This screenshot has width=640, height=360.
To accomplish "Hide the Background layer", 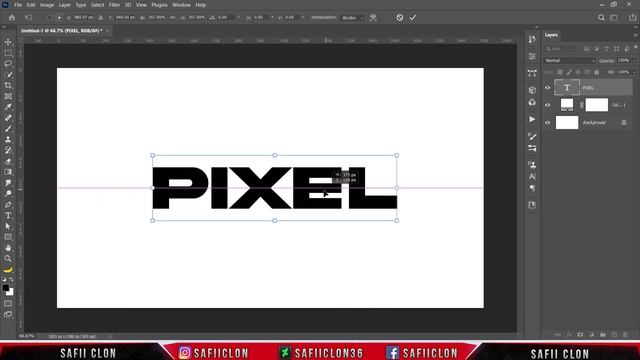I will (x=548, y=122).
